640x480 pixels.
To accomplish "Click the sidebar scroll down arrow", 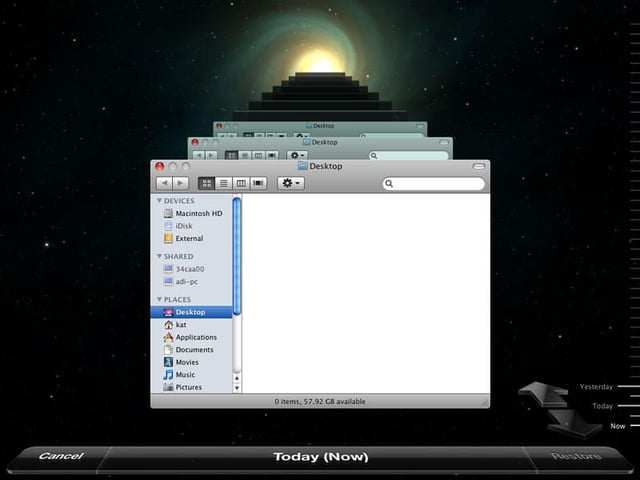I will point(237,388).
